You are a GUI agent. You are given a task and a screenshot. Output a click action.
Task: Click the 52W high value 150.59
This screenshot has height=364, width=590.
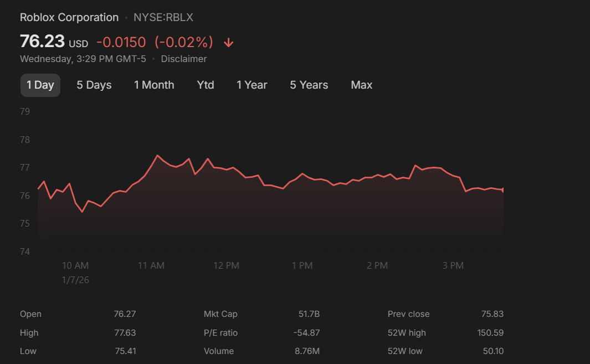coord(490,333)
